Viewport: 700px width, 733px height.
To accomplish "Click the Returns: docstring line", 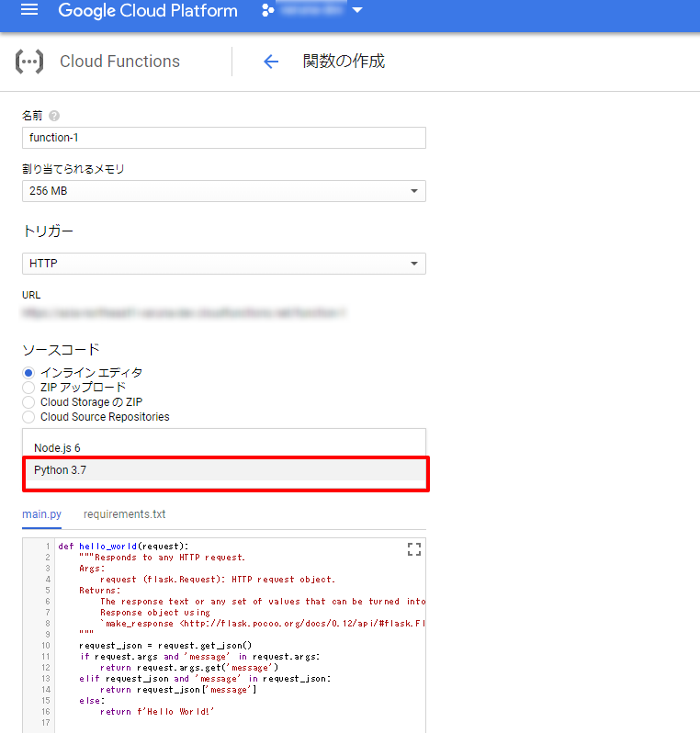I will pyautogui.click(x=100, y=591).
